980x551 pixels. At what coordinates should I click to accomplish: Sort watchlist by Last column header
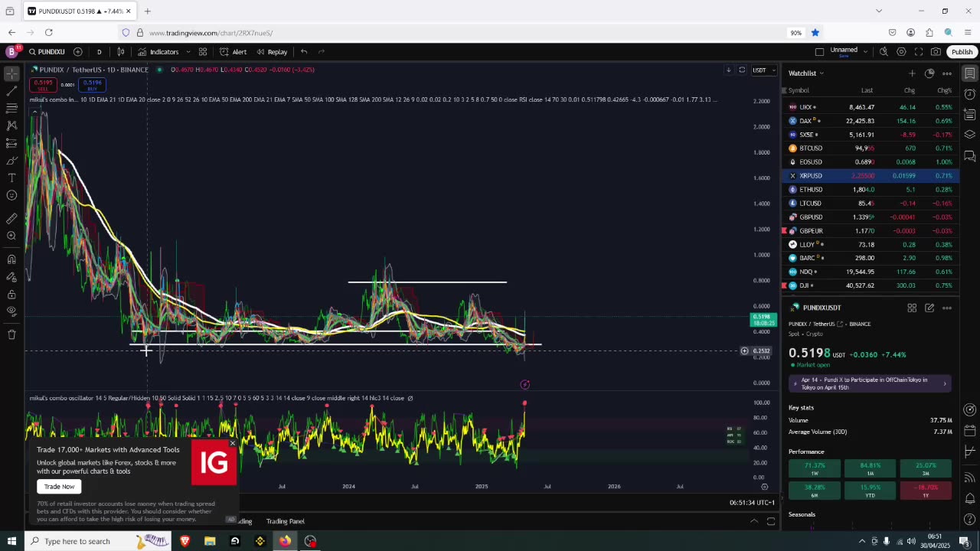click(x=867, y=90)
